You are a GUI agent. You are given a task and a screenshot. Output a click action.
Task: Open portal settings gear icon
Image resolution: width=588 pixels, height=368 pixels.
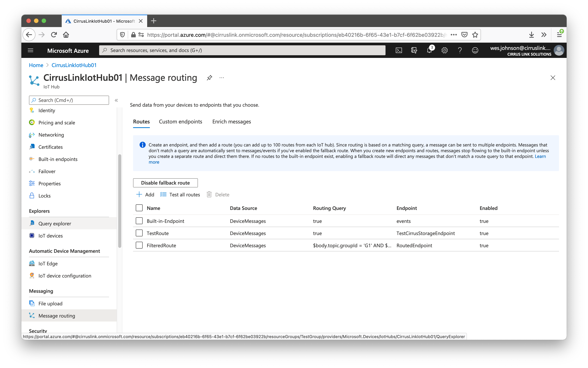445,50
